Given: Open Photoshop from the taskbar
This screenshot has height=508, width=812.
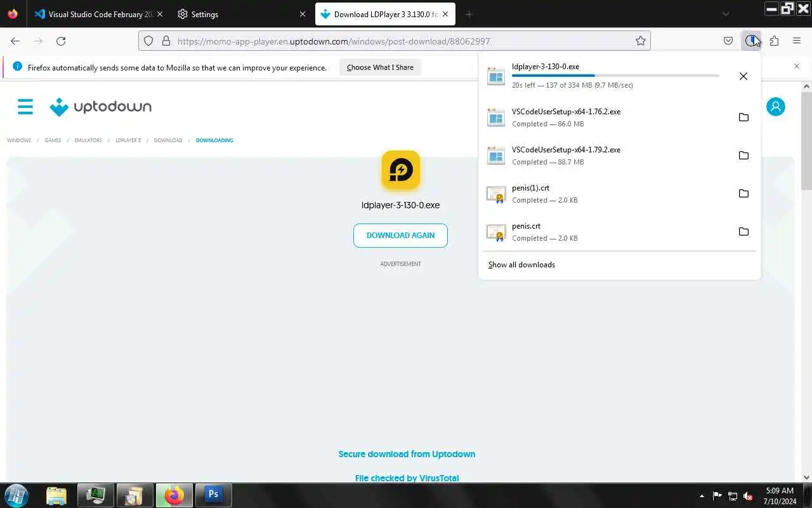Looking at the screenshot, I should [213, 495].
